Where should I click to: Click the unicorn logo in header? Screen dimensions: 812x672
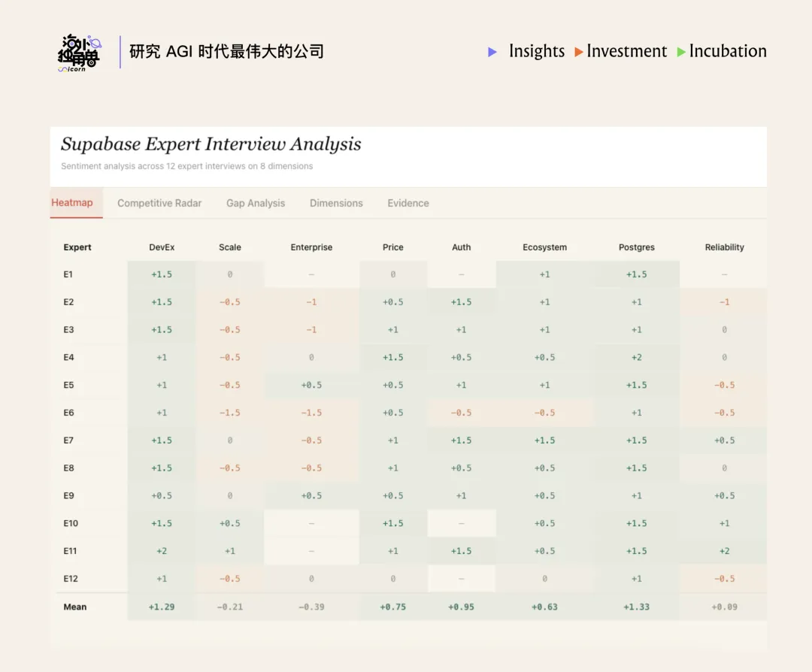pyautogui.click(x=79, y=53)
